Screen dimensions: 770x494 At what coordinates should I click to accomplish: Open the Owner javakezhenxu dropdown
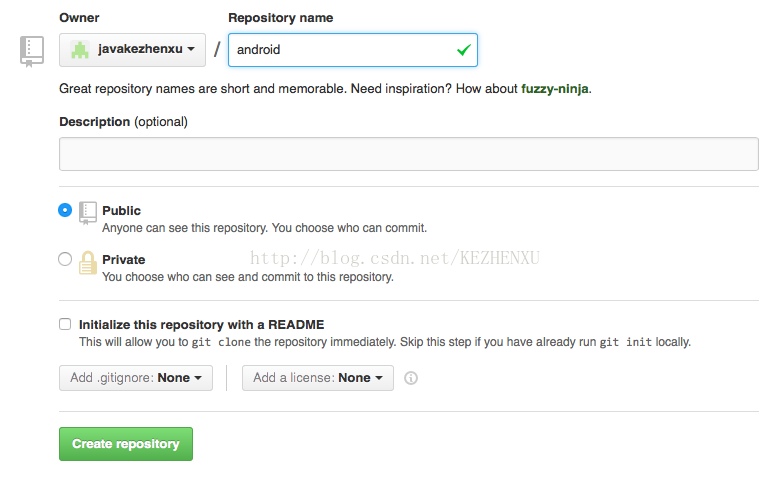[132, 50]
